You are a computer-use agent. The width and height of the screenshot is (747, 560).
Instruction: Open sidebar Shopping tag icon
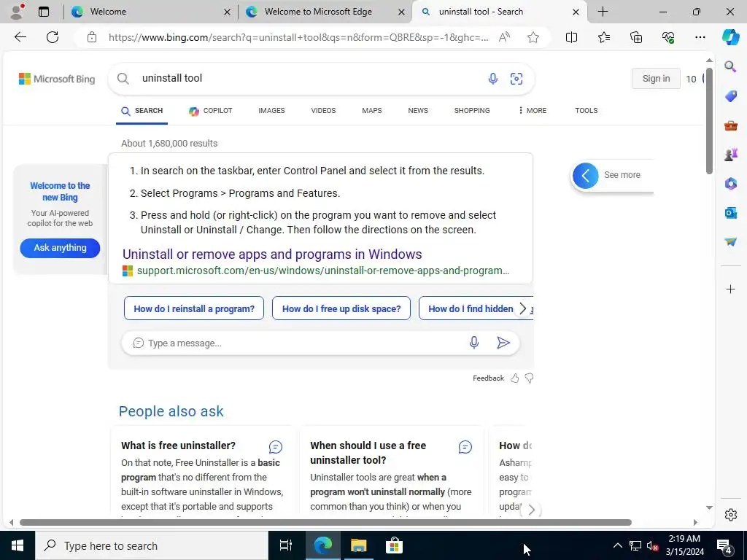coord(730,96)
